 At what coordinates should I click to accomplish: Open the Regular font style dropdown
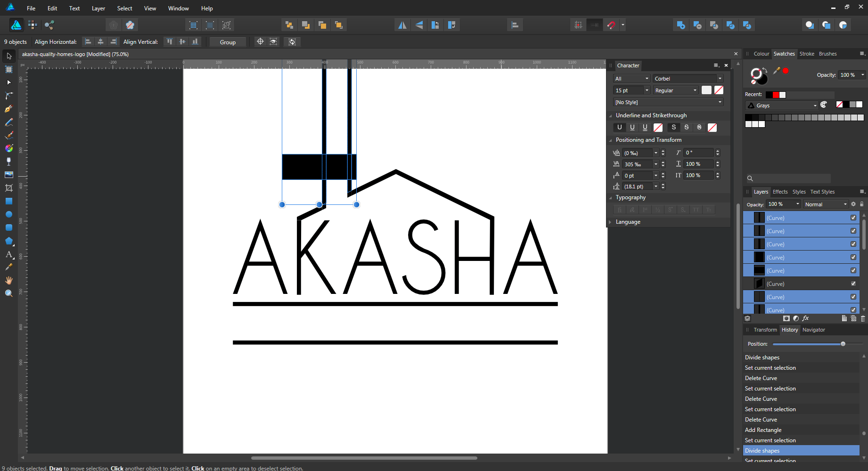[676, 90]
